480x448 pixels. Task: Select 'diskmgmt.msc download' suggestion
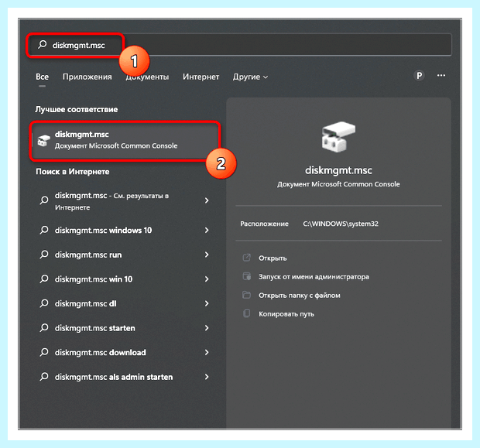[x=125, y=353]
